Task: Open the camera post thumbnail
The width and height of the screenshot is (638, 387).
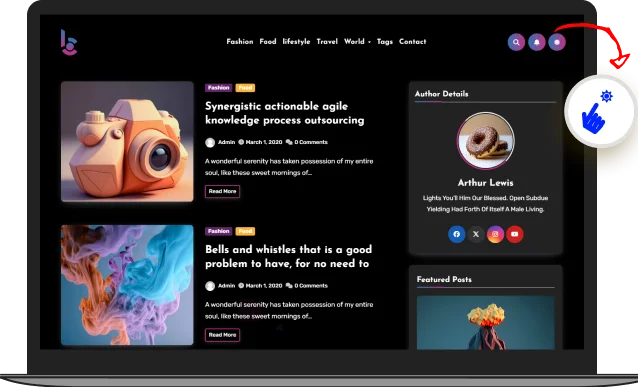Action: click(x=127, y=142)
